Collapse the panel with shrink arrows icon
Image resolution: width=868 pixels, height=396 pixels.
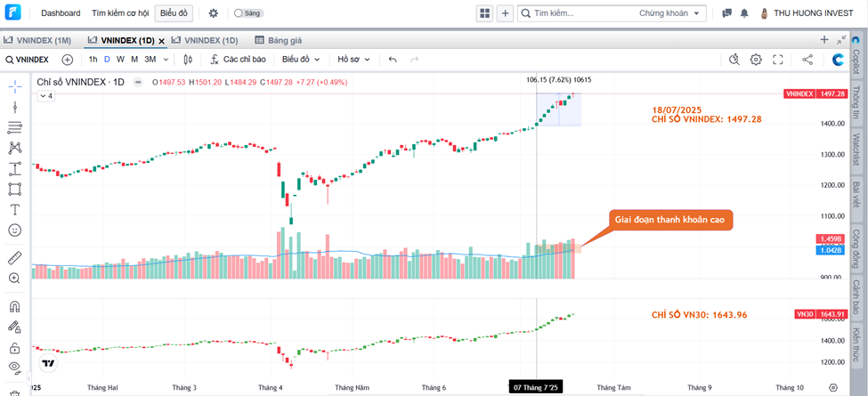(841, 40)
